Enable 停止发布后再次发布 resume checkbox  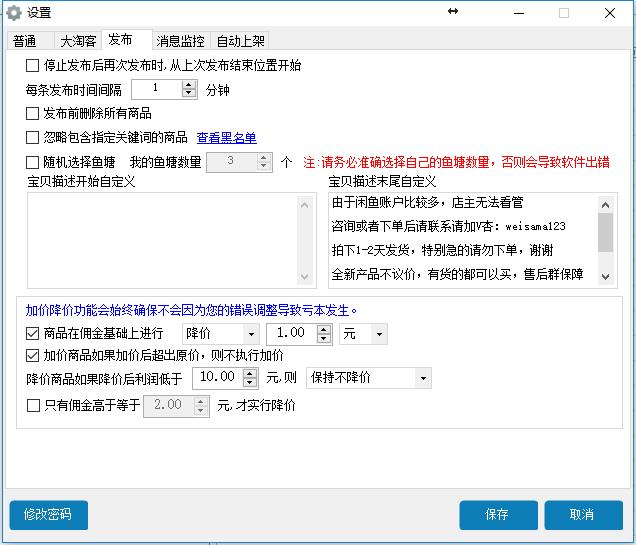coord(33,66)
